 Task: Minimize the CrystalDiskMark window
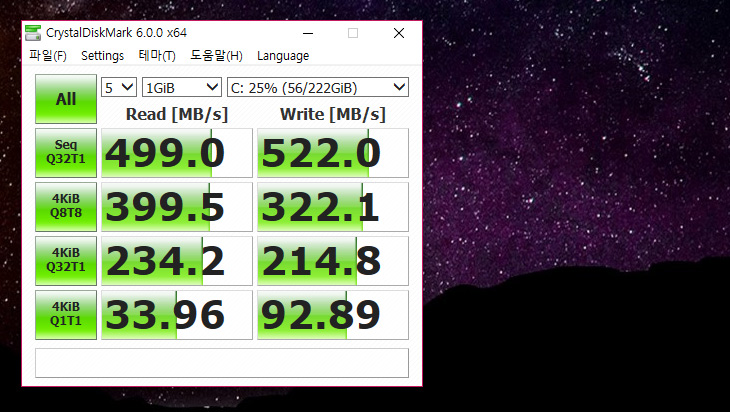pos(308,33)
